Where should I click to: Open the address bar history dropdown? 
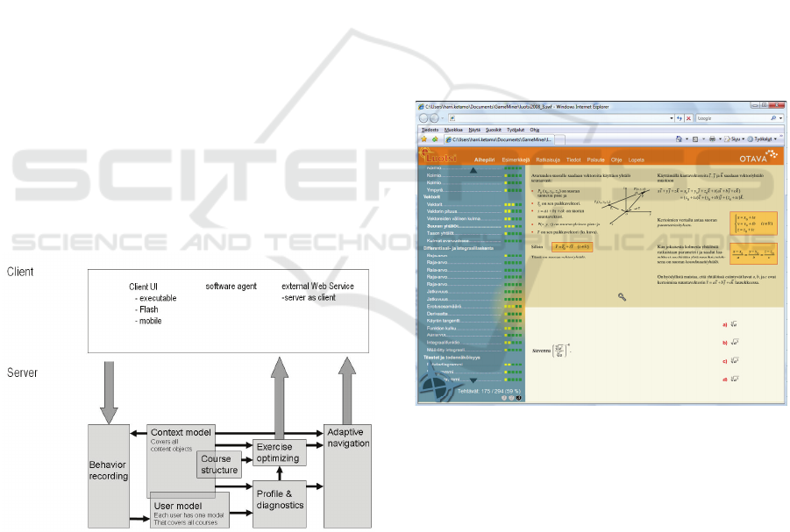pyautogui.click(x=672, y=117)
